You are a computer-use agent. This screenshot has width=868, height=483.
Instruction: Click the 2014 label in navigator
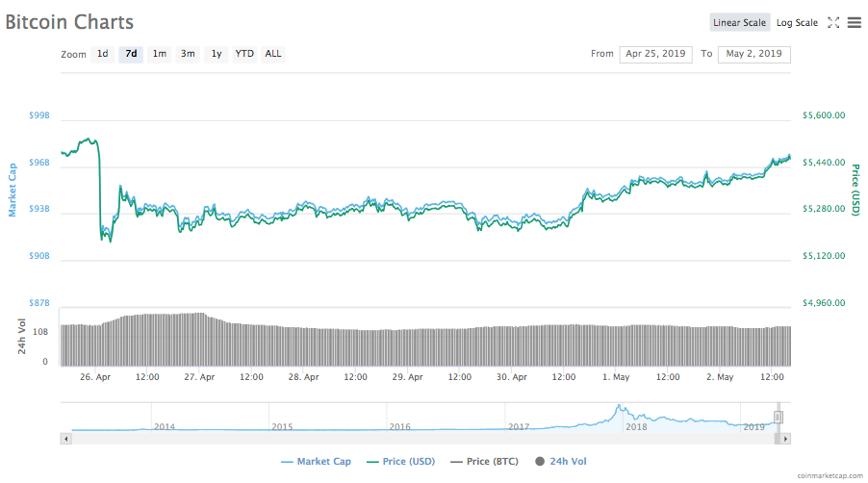pos(165,427)
